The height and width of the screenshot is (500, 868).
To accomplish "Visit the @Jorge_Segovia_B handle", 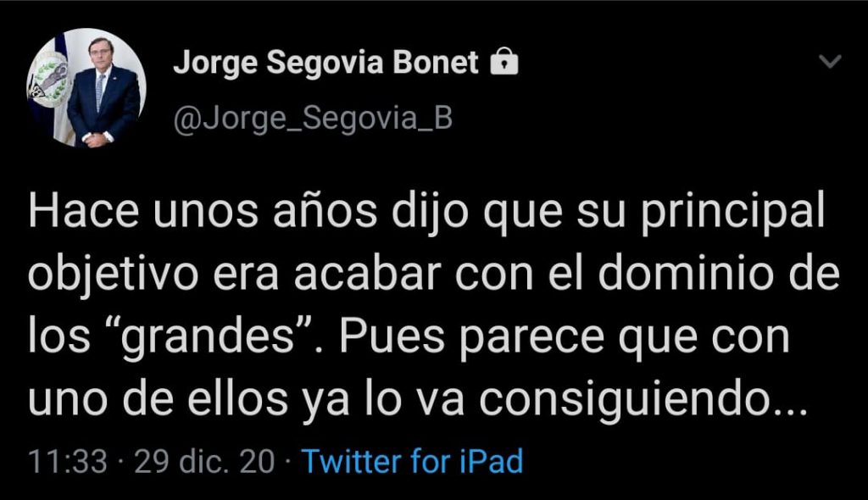I will point(313,119).
